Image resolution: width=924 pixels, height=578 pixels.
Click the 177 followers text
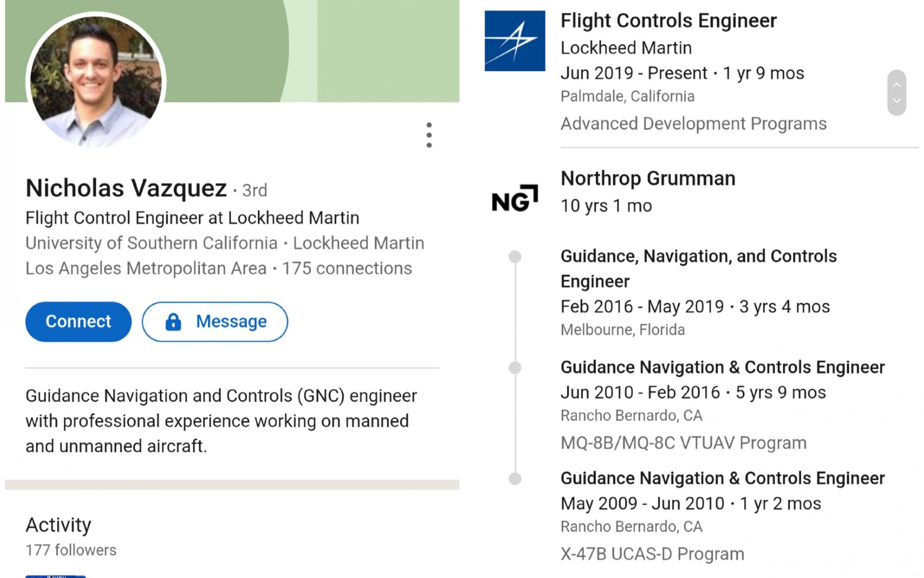[x=71, y=550]
